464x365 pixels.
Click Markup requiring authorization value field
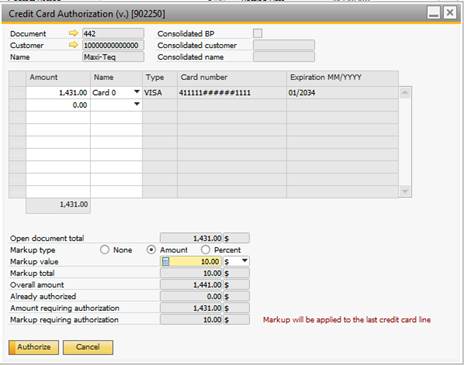coord(191,320)
